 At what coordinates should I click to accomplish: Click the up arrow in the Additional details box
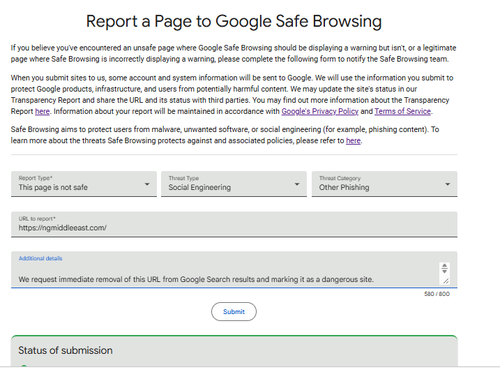pos(444,266)
